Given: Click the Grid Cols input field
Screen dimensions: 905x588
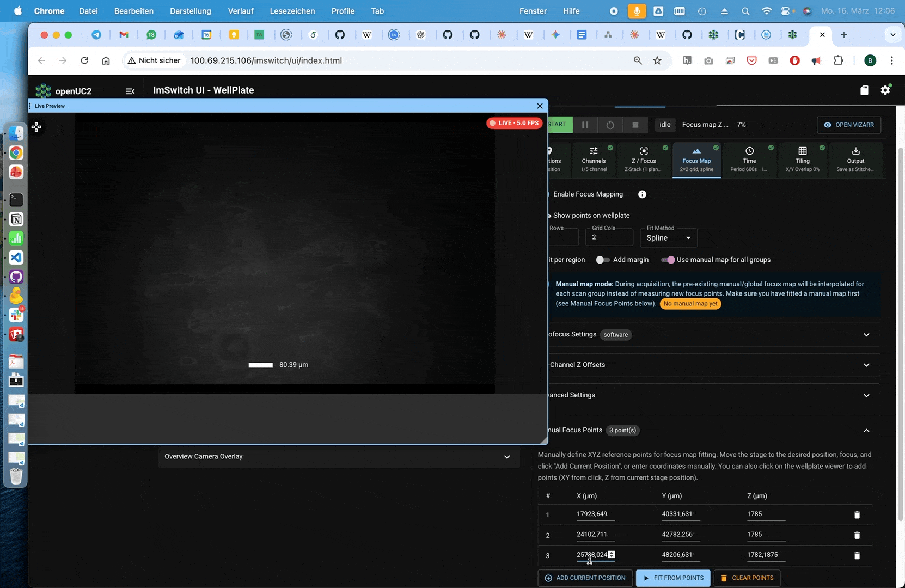Looking at the screenshot, I should 609,237.
